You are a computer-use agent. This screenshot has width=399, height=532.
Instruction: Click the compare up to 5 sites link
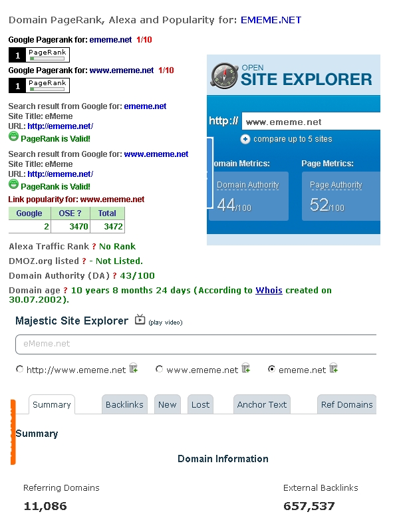[x=293, y=139]
